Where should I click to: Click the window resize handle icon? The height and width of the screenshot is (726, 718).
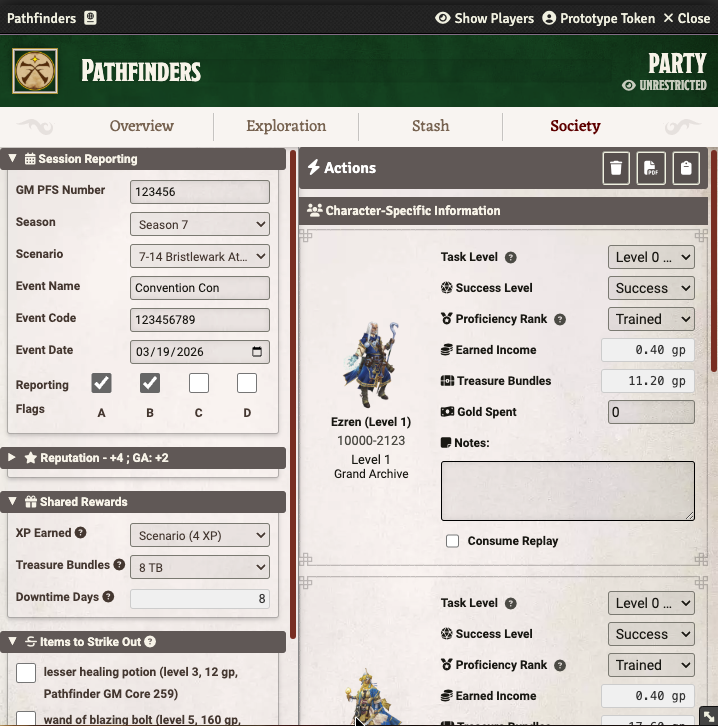click(x=709, y=716)
